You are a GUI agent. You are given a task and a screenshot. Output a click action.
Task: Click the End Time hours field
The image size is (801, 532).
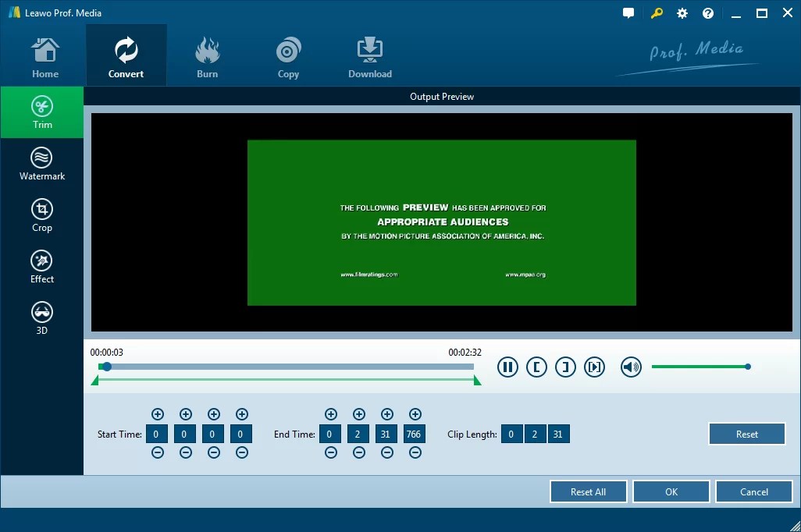[x=330, y=434]
